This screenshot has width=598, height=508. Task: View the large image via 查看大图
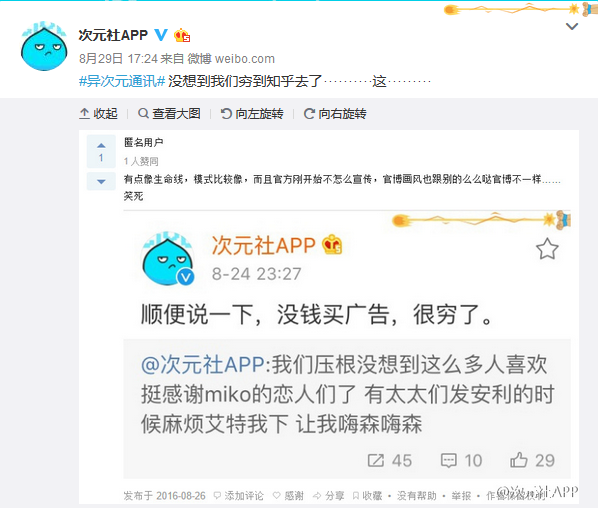click(169, 114)
